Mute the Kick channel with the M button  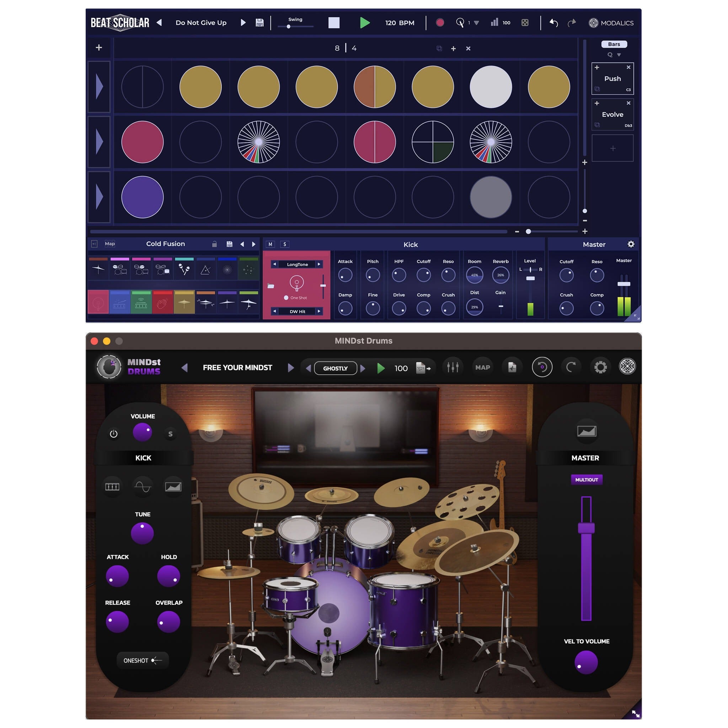[270, 244]
